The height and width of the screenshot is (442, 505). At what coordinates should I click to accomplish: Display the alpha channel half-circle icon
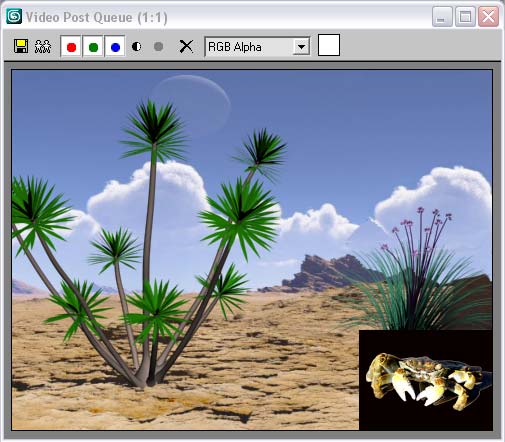point(137,46)
